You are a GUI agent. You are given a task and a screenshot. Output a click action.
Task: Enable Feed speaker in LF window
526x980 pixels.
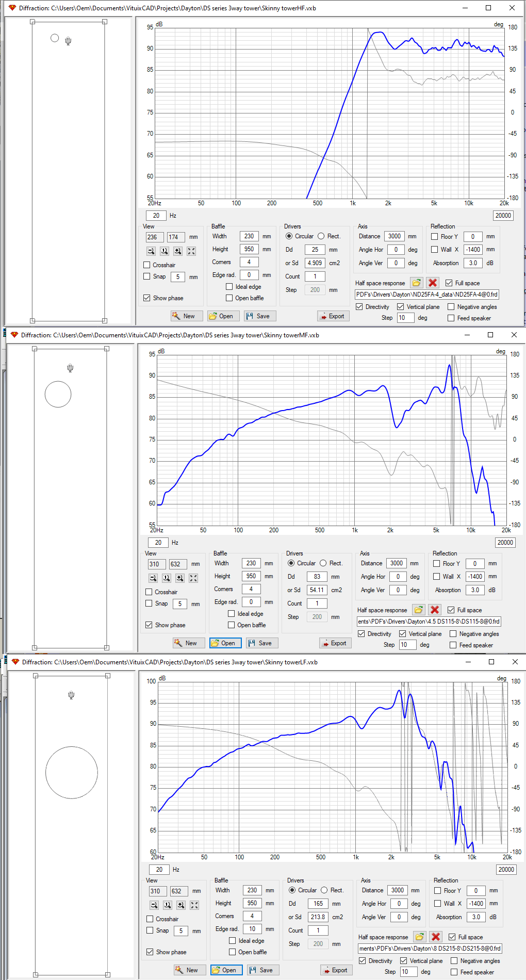click(454, 972)
